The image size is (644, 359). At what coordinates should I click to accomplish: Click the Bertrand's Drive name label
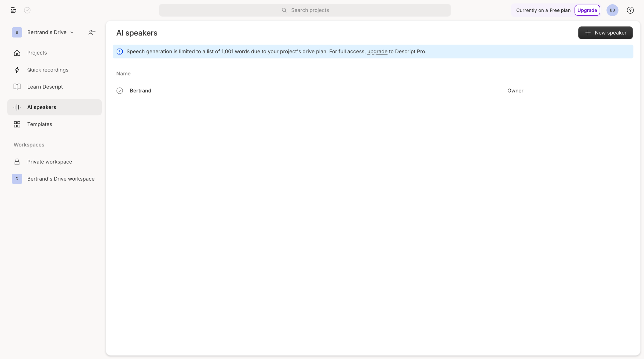[47, 32]
